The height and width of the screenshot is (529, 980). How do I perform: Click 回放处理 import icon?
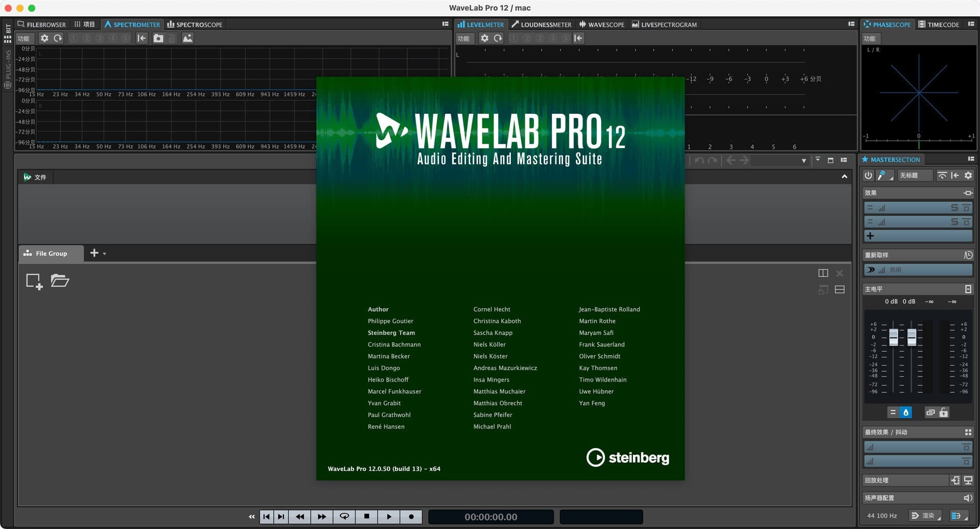[955, 481]
